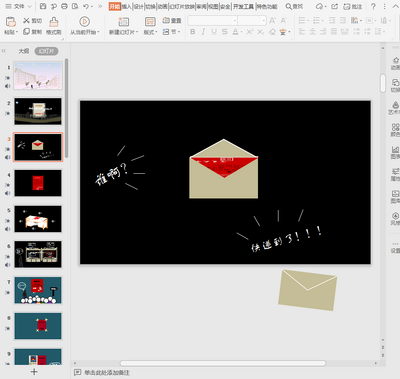This screenshot has width=400, height=379.
Task: Collapse the slide panel with double-chevron
Action: point(4,51)
